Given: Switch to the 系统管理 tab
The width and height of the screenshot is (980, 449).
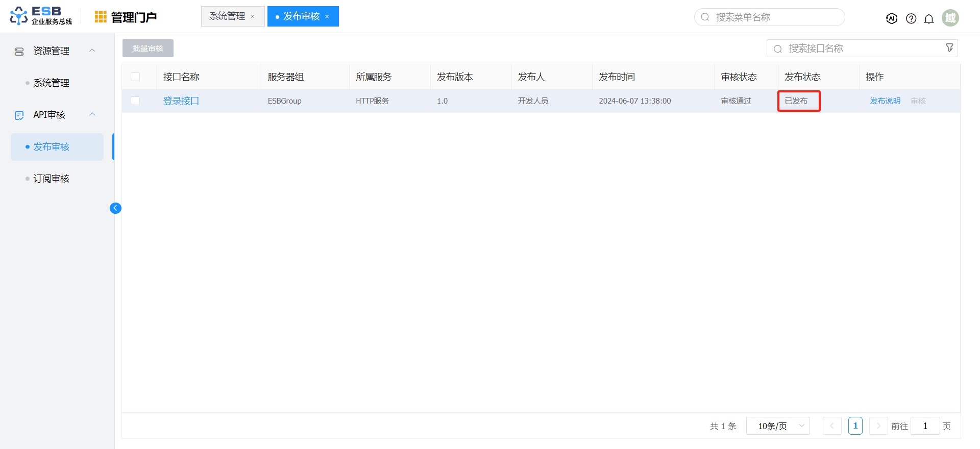Looking at the screenshot, I should coord(227,16).
